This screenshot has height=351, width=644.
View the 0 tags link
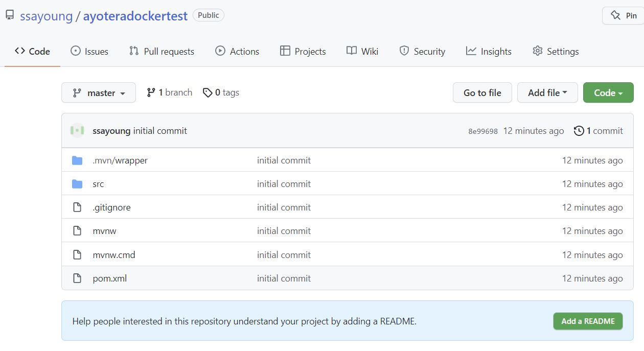(221, 92)
